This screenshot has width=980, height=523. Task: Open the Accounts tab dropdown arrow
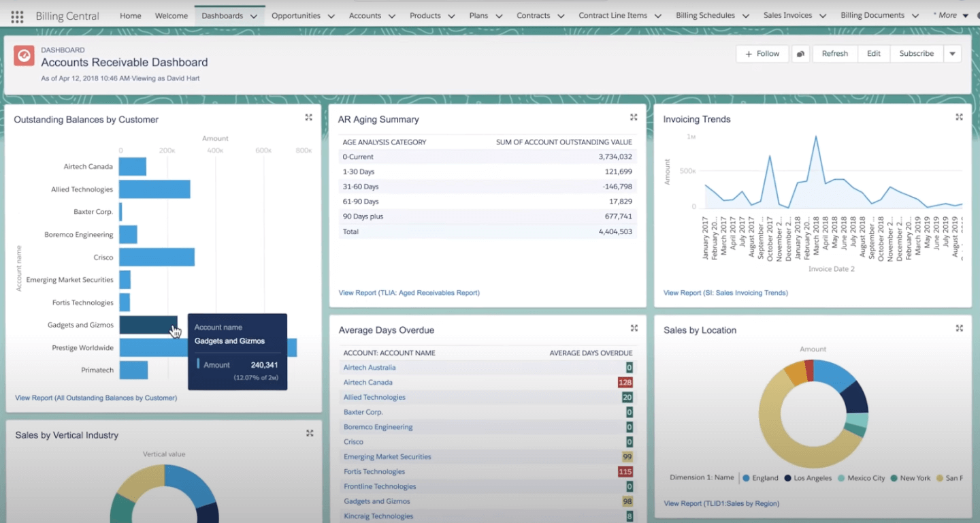pyautogui.click(x=392, y=16)
